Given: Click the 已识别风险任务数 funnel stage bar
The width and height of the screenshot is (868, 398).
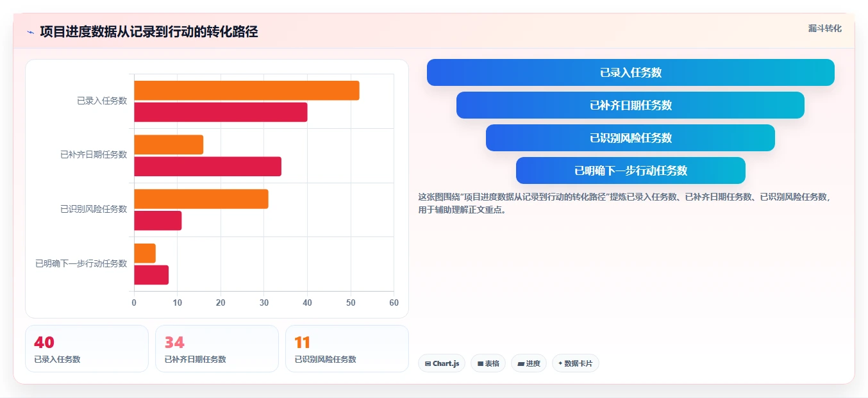Looking at the screenshot, I should 631,138.
